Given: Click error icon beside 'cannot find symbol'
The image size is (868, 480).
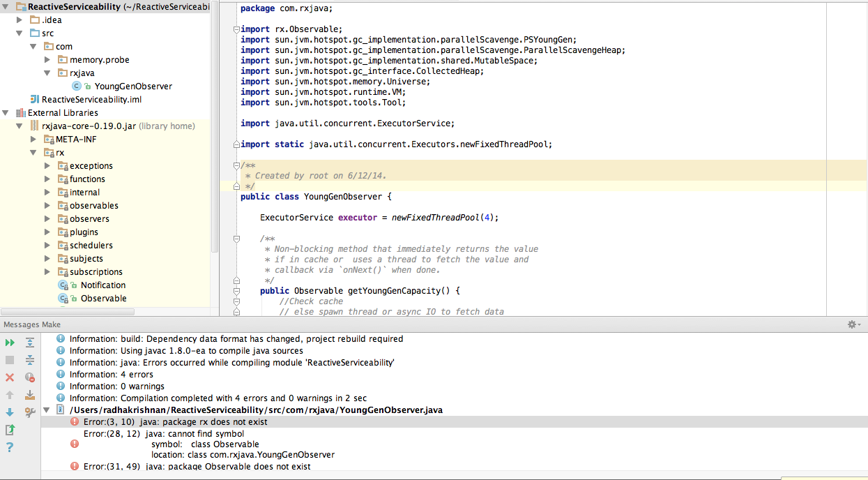Looking at the screenshot, I should [x=75, y=444].
